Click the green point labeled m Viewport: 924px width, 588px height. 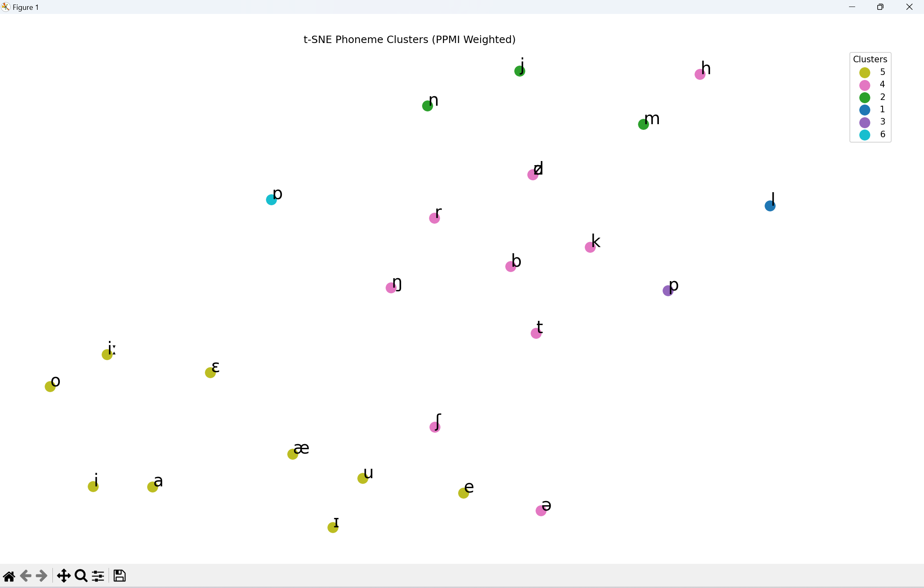tap(643, 124)
